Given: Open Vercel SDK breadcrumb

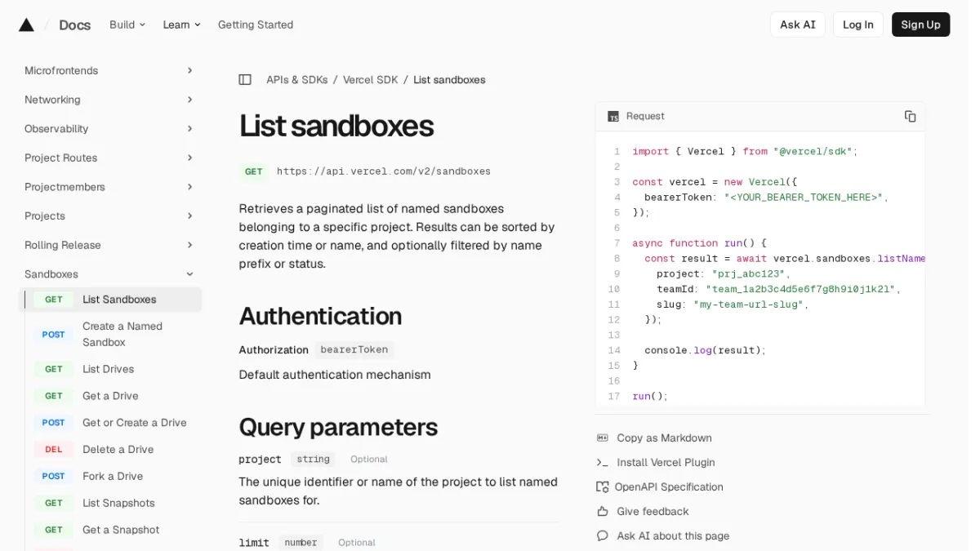Looking at the screenshot, I should coord(370,80).
